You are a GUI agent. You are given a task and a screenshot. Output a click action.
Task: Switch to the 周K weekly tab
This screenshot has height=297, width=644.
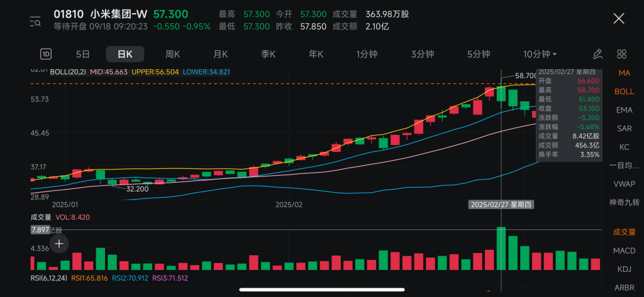point(172,54)
